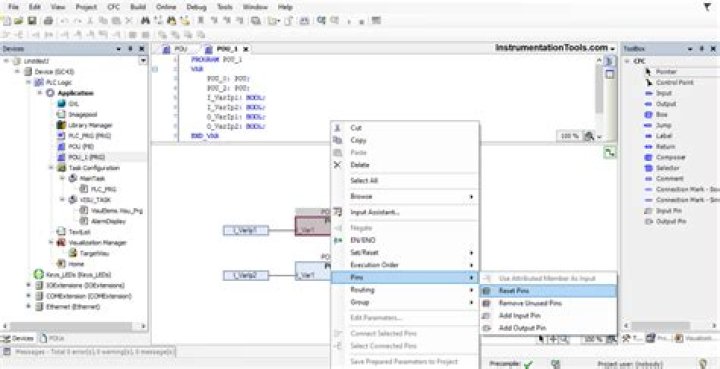The image size is (720, 369).
Task: Select the I_VarIp1 input block
Action: 246,230
